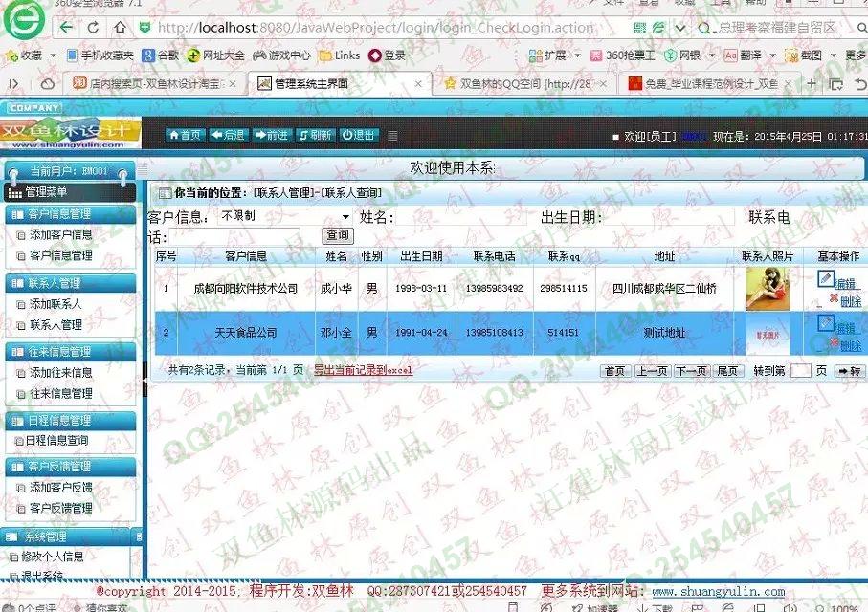Focus the 转到第 page number field
Viewport: 868px width, 612px height.
(x=800, y=371)
